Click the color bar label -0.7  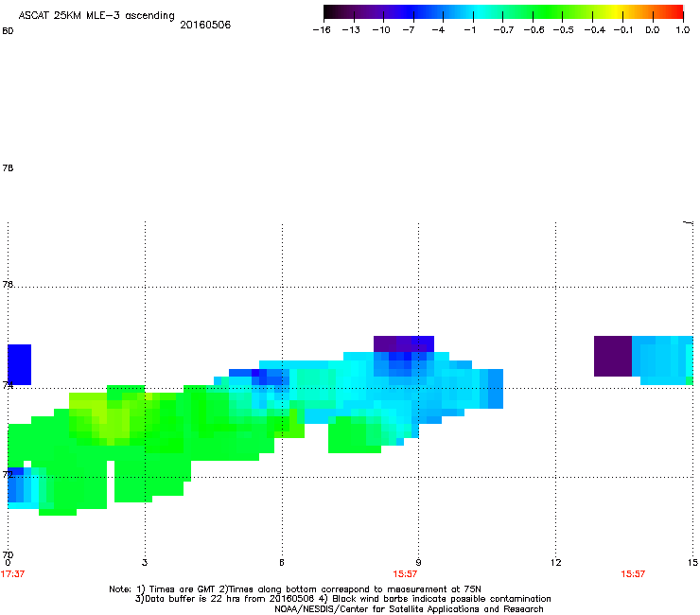point(503,30)
